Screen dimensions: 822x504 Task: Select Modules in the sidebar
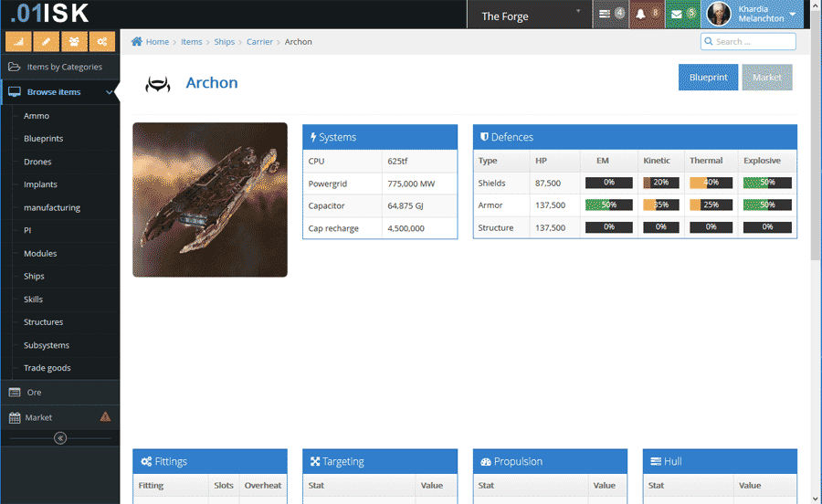(40, 253)
